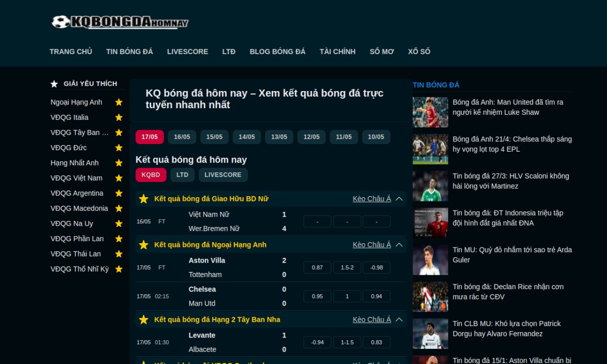Viewport: 607px width, 364px height.
Task: Open thumbnail for Chelsea top 4 EPL article
Action: 430,149
